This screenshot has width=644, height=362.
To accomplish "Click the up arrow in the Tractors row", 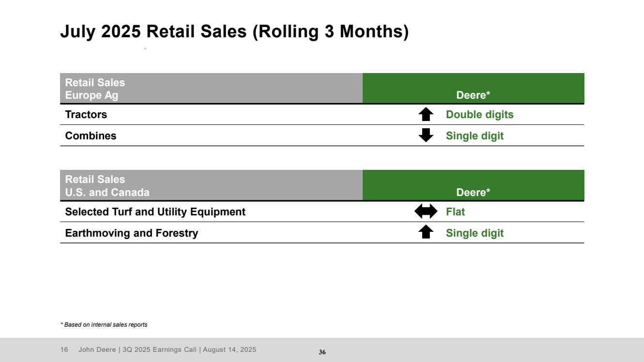I will point(426,115).
